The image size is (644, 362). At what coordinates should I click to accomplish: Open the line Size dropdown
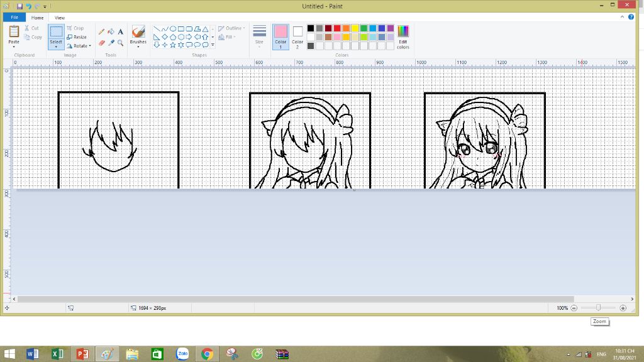[x=259, y=37]
